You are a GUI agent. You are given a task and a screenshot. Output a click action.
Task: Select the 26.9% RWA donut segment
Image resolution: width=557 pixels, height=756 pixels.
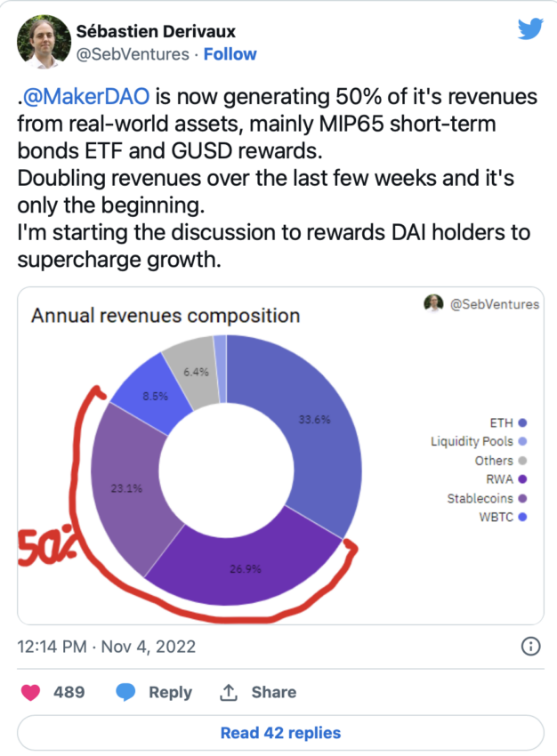[x=245, y=565]
